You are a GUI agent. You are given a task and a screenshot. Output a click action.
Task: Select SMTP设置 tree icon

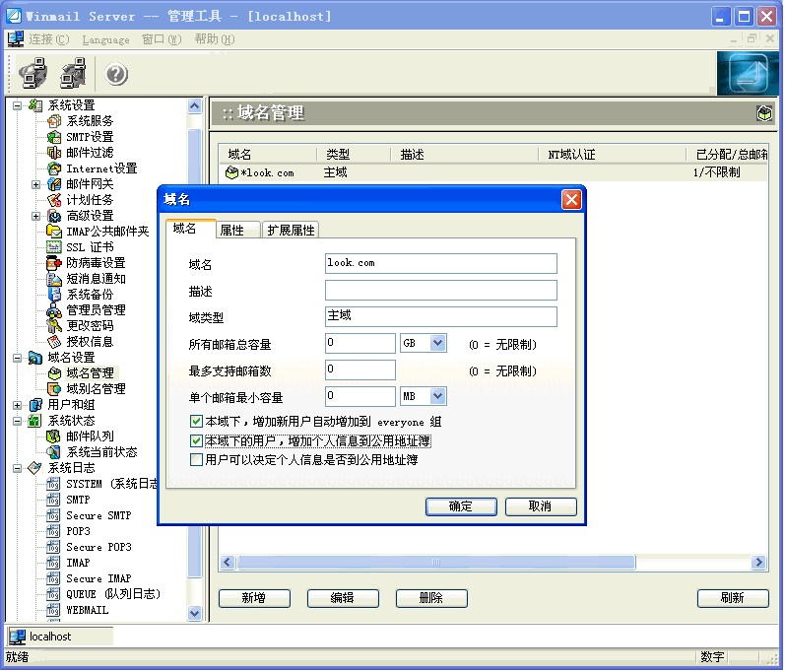(x=54, y=137)
